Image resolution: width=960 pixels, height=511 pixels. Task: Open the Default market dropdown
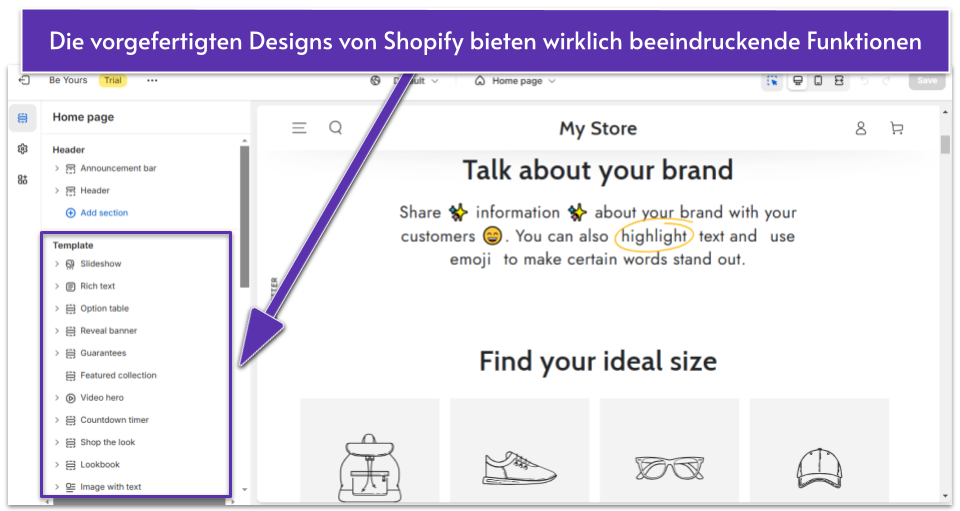pos(418,81)
